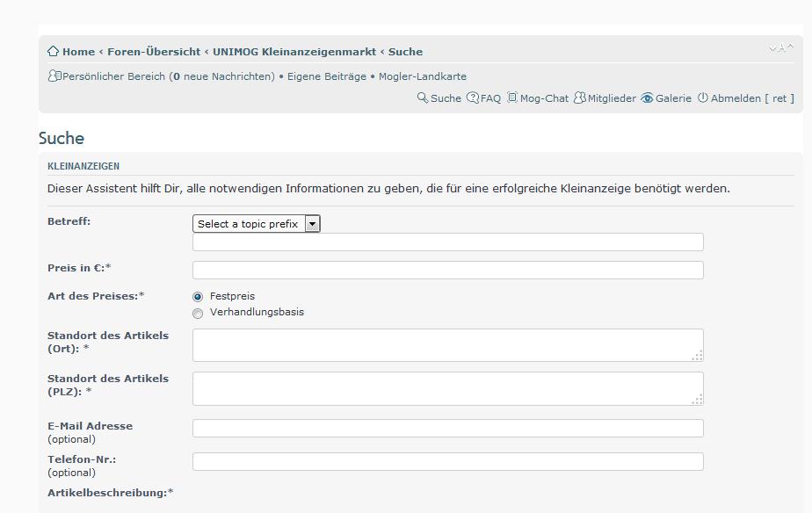Click the Mog-Chat icon
Screen dimensions: 812x513
click(x=512, y=98)
